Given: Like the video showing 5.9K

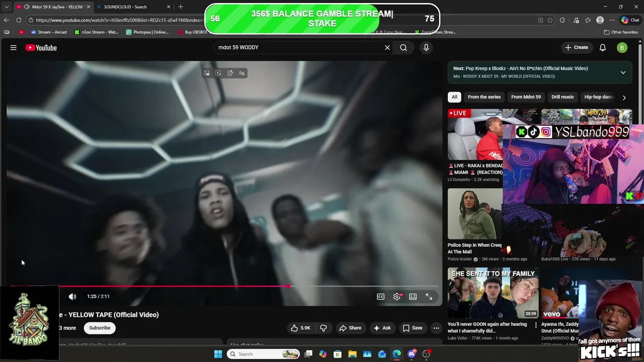Looking at the screenshot, I should point(300,328).
